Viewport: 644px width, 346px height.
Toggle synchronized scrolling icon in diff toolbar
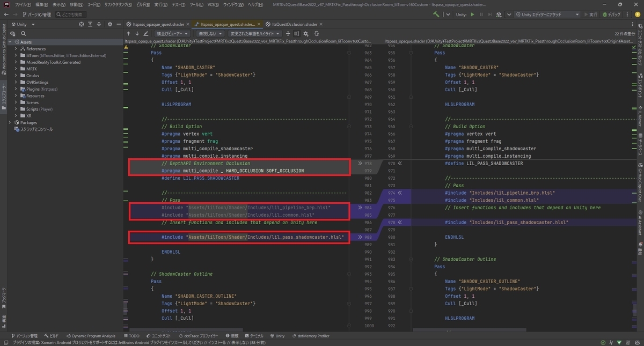296,33
